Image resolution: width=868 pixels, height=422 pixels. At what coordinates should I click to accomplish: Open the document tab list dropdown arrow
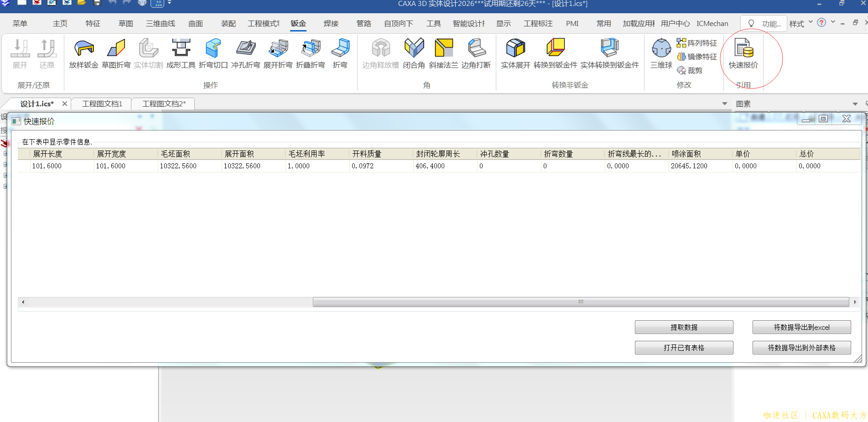point(725,104)
